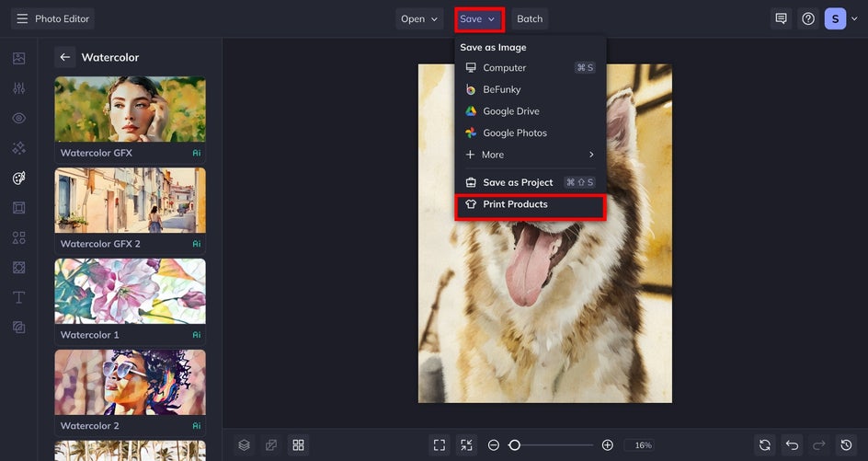The height and width of the screenshot is (461, 868).
Task: Click the Watercolor 2 label text
Action: click(x=90, y=425)
